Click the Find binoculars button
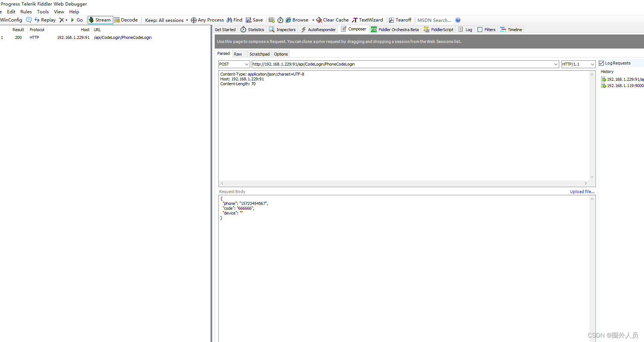This screenshot has height=342, width=644. click(x=234, y=20)
